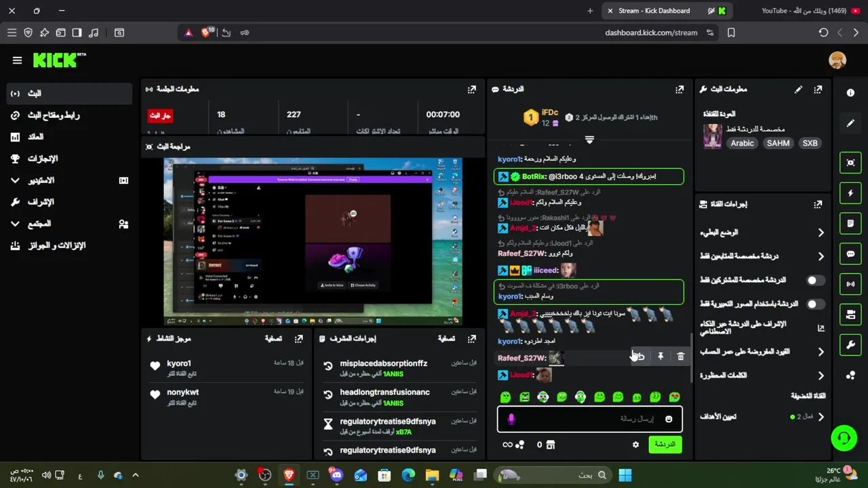Pop out the moderator actions panel
This screenshot has height=488, width=868.
point(472,338)
